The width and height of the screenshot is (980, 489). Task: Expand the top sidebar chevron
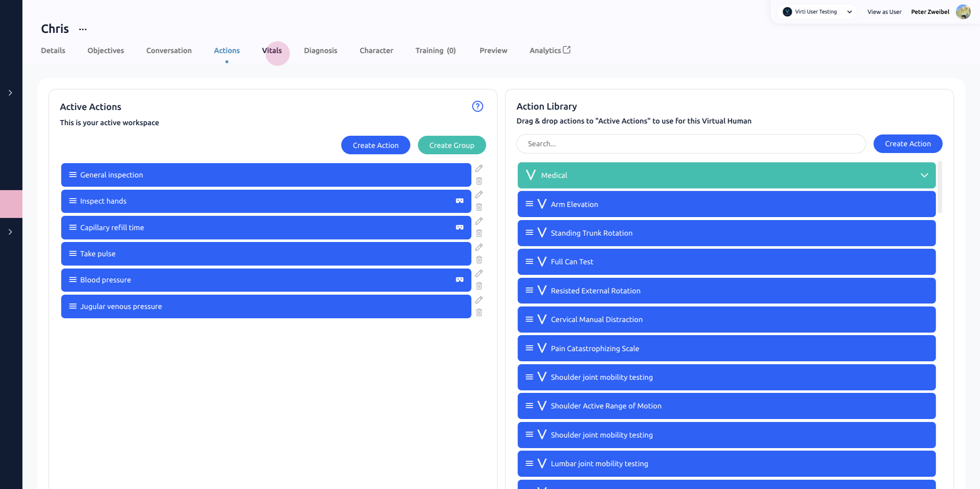pos(11,93)
